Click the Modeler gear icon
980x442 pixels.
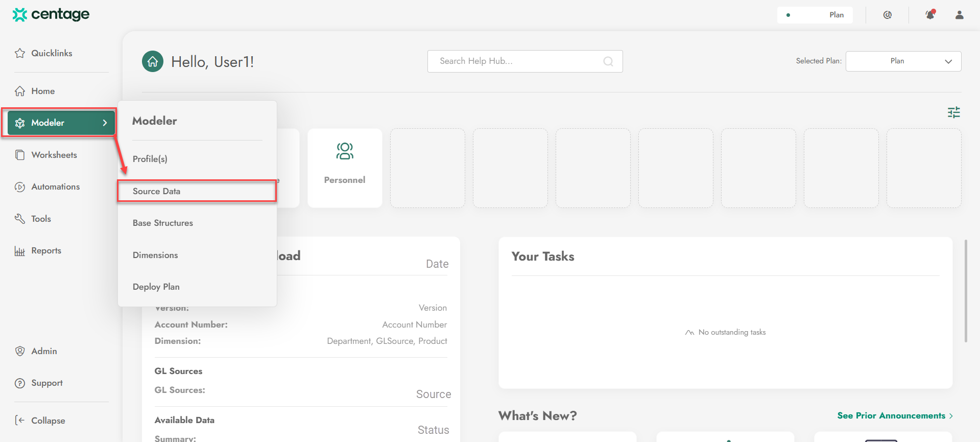click(20, 123)
